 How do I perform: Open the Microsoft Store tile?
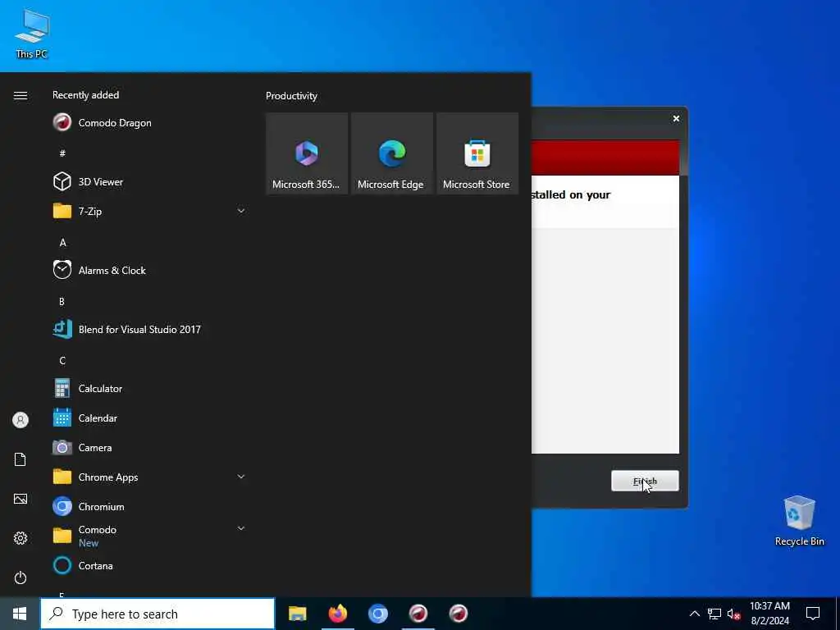(477, 153)
